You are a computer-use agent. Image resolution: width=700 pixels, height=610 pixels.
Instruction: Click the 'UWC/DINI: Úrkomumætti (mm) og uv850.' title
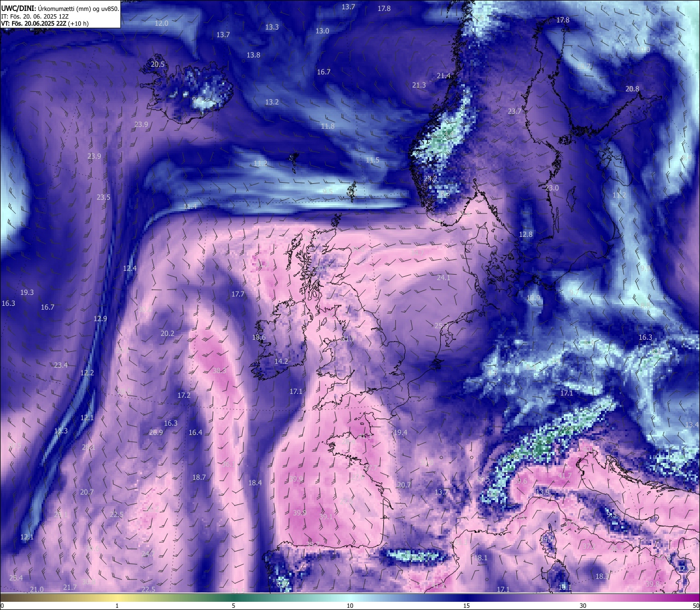pos(60,8)
